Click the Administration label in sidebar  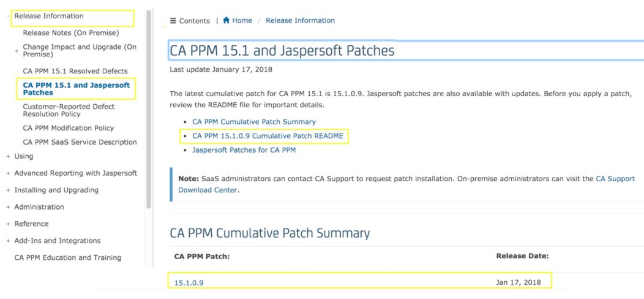click(x=39, y=207)
